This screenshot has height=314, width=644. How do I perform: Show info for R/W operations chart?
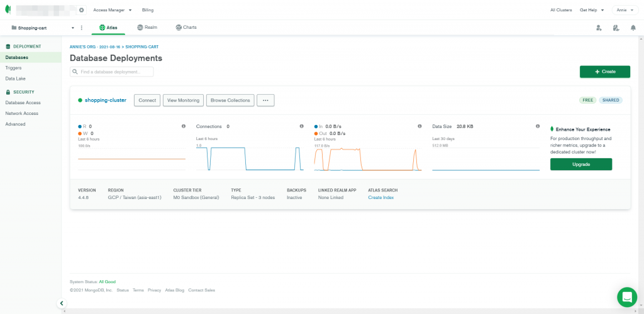coord(183,126)
